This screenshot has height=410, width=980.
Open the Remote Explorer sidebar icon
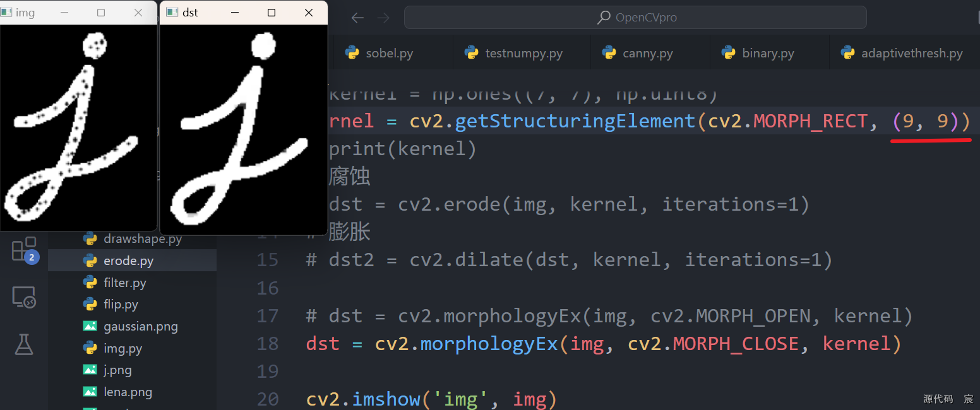click(24, 296)
